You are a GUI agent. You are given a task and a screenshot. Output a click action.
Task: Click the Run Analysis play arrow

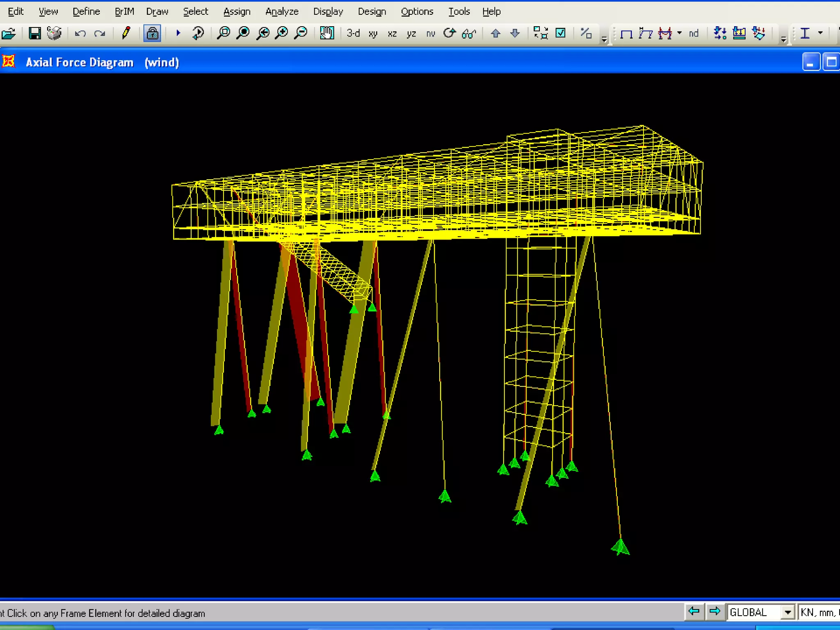178,33
